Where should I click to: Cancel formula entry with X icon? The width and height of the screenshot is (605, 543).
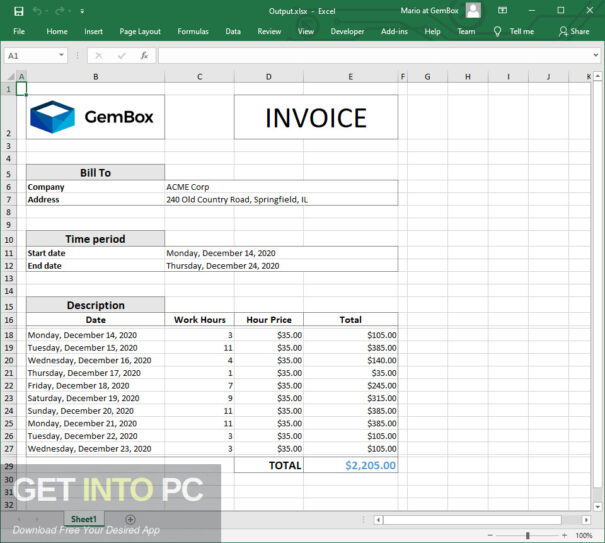(99, 56)
